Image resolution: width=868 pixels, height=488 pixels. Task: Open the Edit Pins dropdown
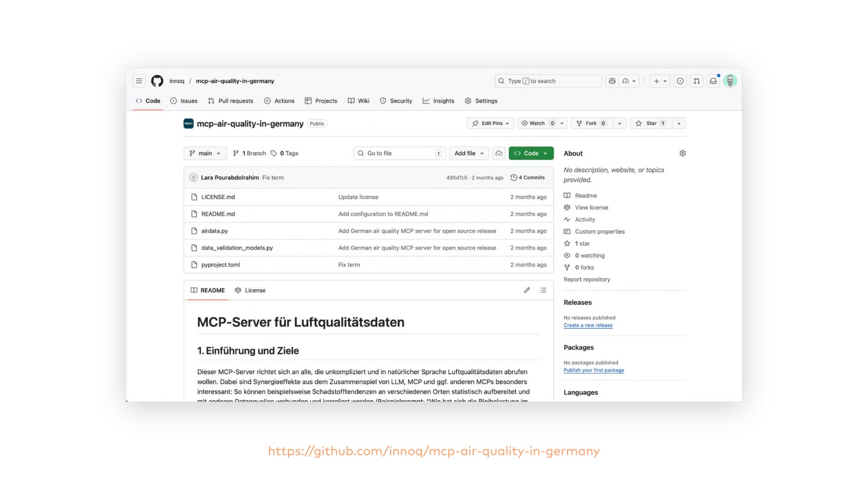point(490,123)
